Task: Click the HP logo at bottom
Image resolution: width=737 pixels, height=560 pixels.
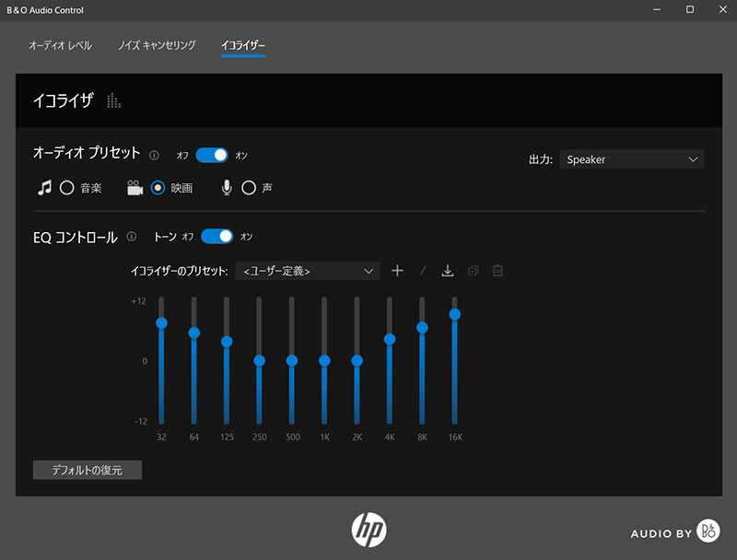Action: click(x=368, y=529)
